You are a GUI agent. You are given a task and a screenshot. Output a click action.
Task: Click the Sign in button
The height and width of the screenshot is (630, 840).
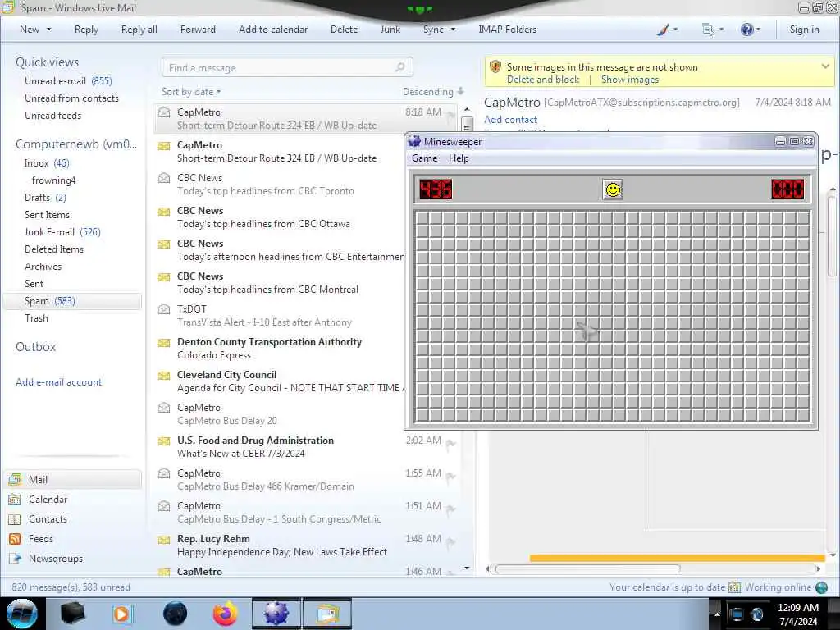click(x=804, y=30)
